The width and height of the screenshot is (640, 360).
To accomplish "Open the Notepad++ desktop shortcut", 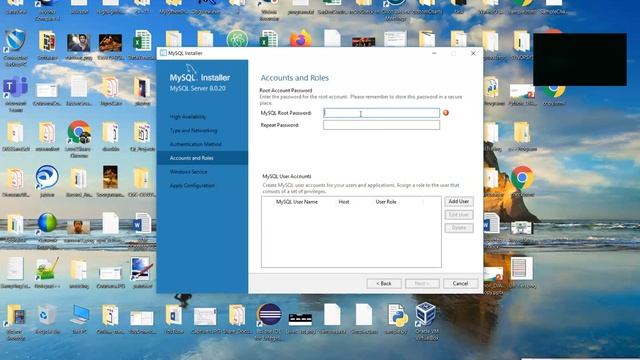I will [x=47, y=269].
